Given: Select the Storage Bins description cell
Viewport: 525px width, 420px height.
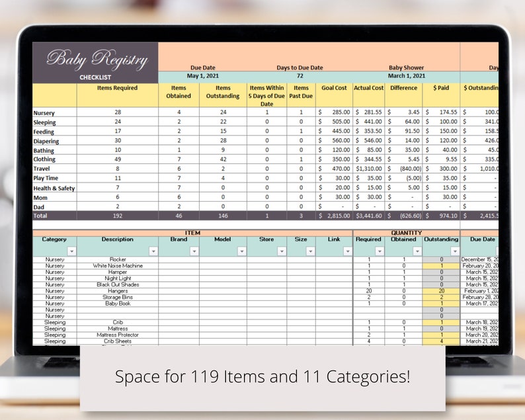Looking at the screenshot, I should (x=118, y=297).
